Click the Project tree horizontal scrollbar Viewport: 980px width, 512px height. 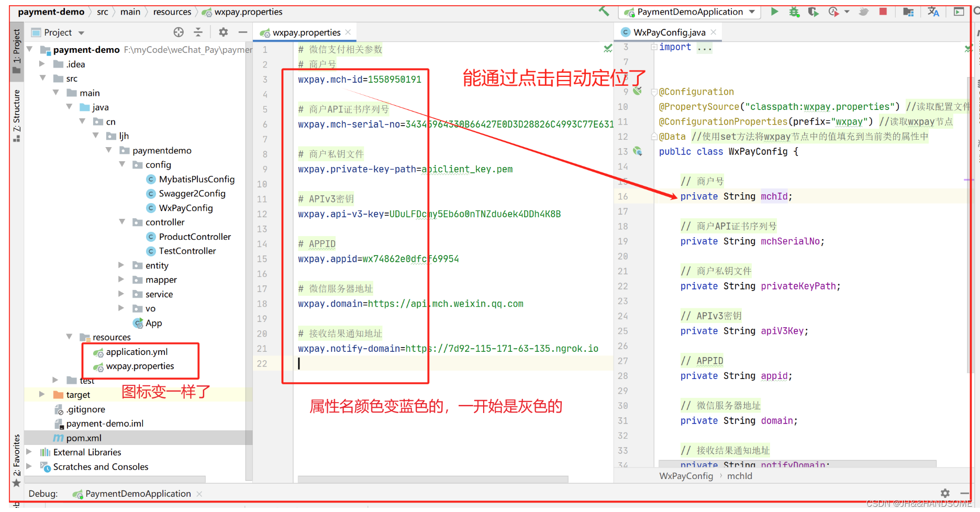(x=115, y=479)
